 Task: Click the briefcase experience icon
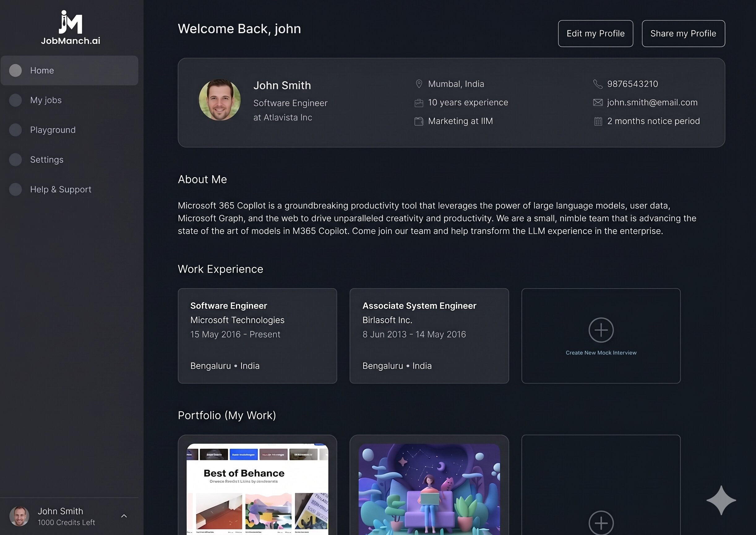(x=419, y=103)
